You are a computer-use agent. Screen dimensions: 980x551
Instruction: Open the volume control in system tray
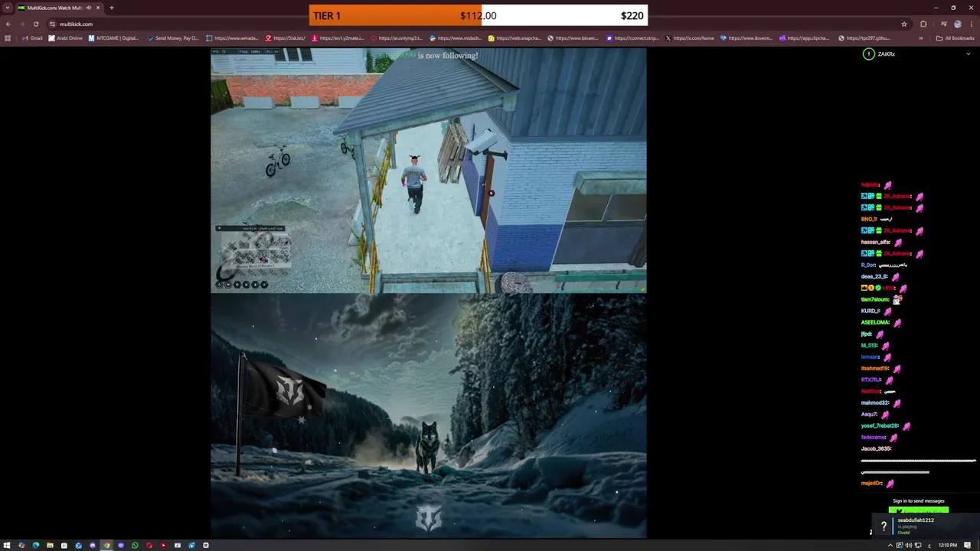(x=908, y=546)
